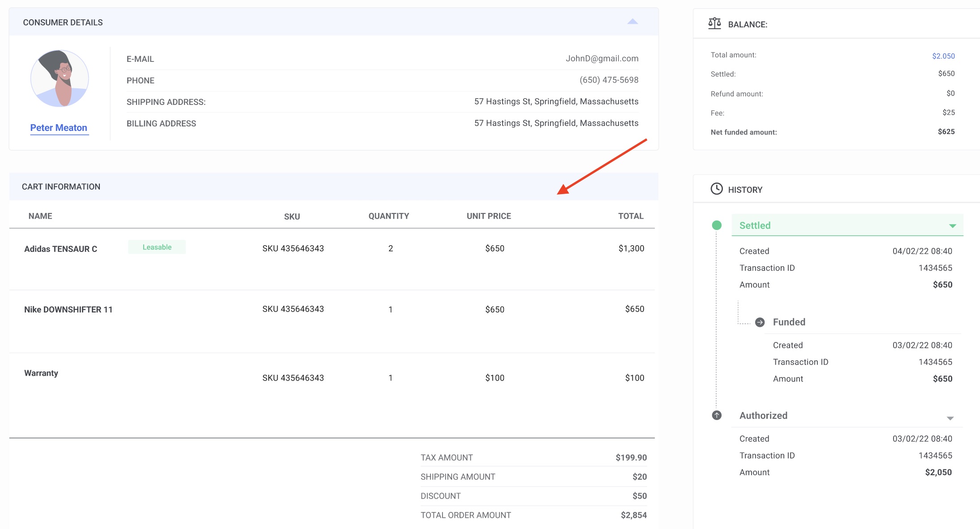This screenshot has width=980, height=529.
Task: Click the Authorized up-arrow circle icon
Action: 717,415
